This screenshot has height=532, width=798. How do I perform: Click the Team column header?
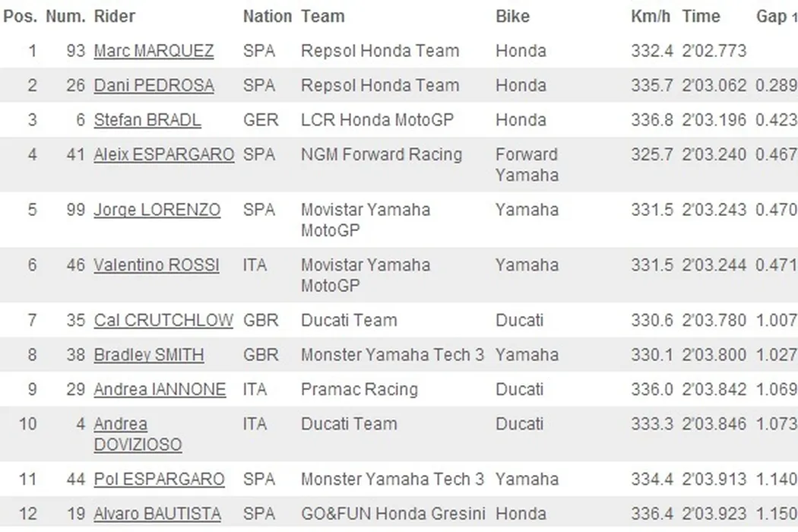322,16
